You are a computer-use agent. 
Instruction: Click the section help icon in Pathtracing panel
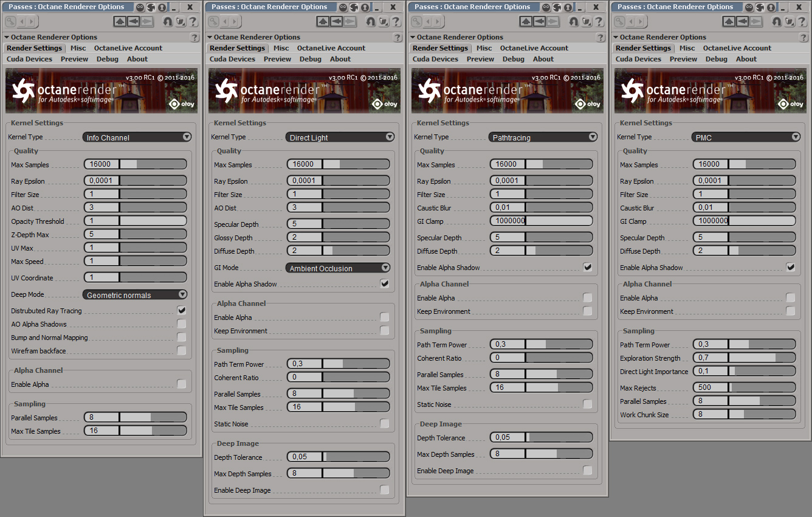tap(600, 37)
